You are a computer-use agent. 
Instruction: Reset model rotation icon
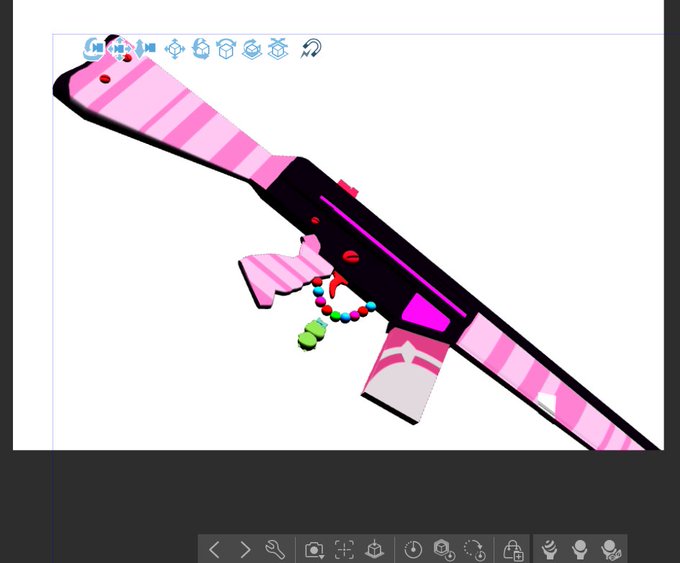tap(475, 550)
